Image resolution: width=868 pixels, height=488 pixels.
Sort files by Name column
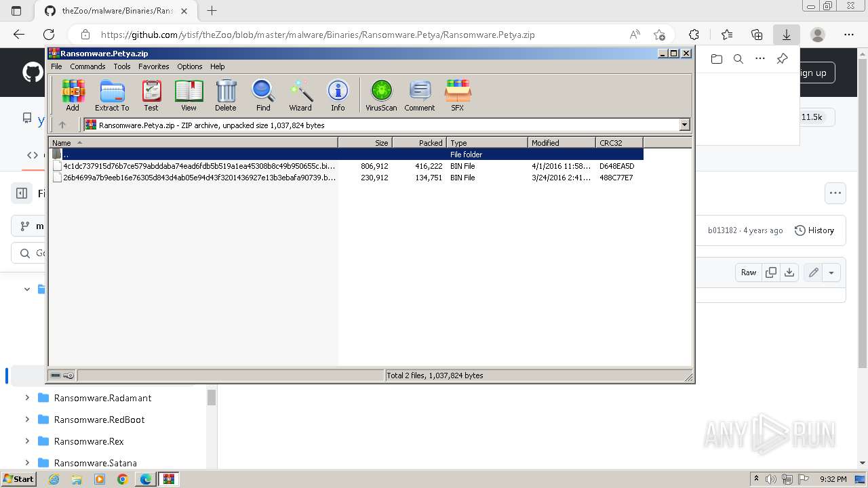pyautogui.click(x=193, y=142)
